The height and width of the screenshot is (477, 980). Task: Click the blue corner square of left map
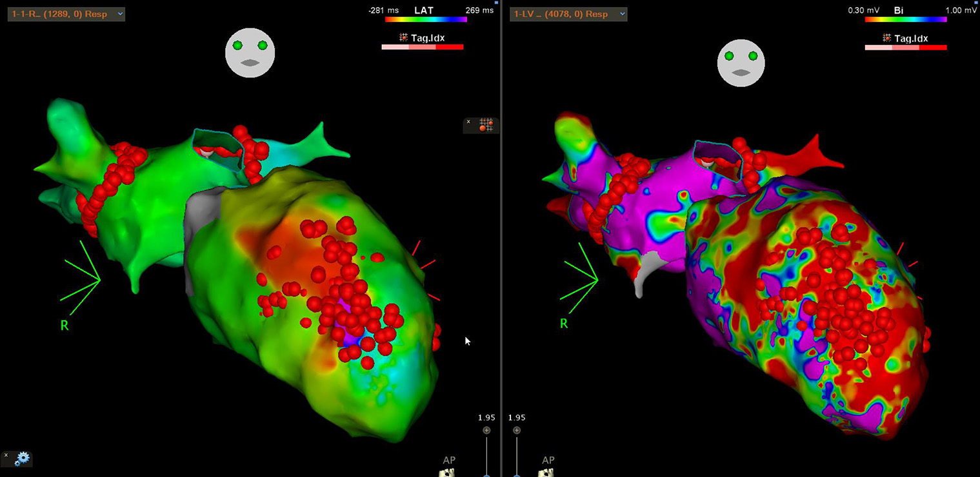tap(495, 3)
